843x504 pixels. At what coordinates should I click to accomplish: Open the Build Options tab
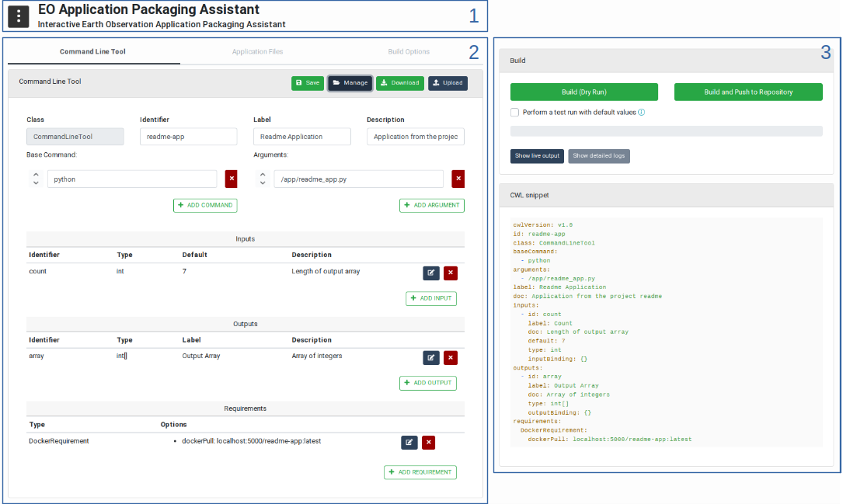409,51
